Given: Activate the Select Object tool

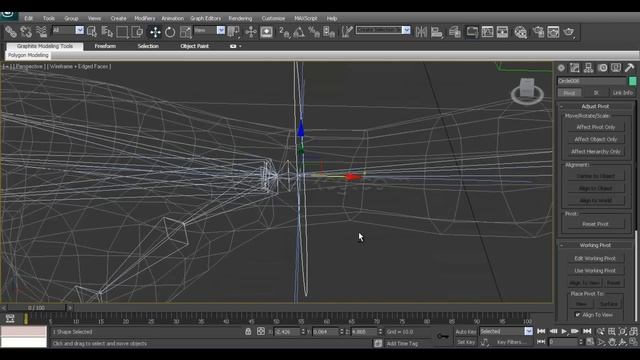Looking at the screenshot, I should (92, 31).
